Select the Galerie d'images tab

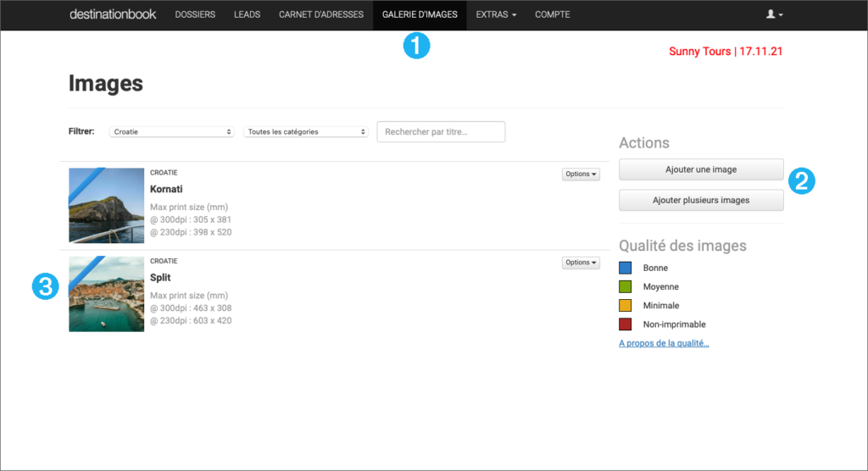tap(420, 14)
